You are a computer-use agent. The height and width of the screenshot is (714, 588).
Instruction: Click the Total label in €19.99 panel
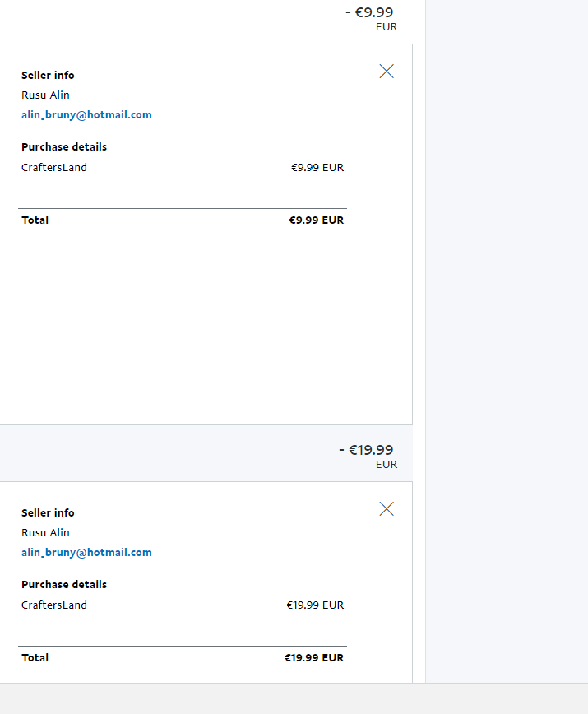[x=35, y=658]
